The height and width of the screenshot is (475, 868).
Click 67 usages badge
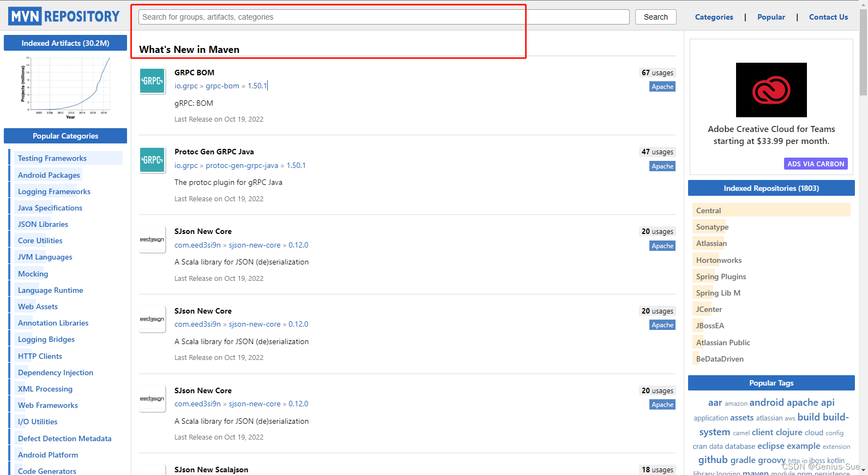[658, 73]
